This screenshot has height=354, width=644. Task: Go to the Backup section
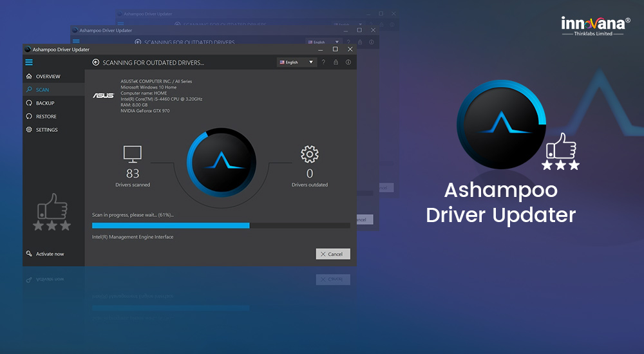pos(53,103)
